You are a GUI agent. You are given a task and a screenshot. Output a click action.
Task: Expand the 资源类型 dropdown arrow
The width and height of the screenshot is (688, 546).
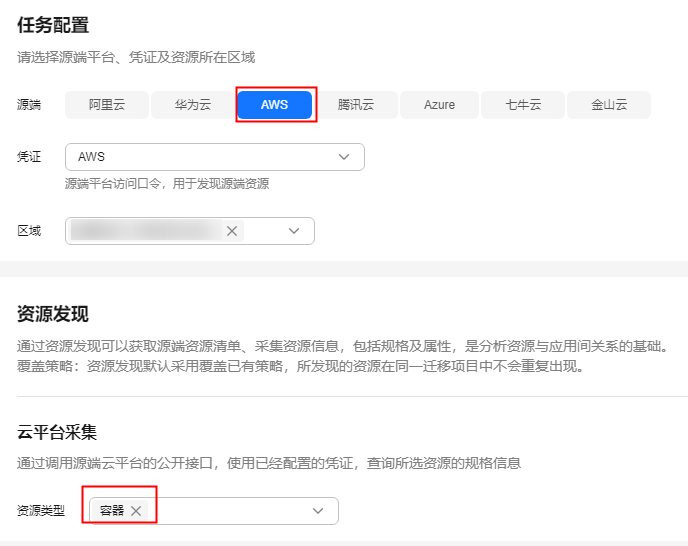[x=318, y=511]
